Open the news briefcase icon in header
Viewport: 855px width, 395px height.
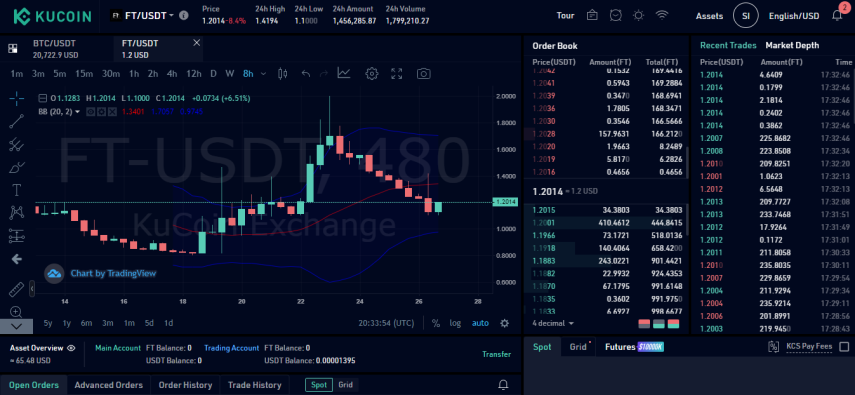point(592,15)
